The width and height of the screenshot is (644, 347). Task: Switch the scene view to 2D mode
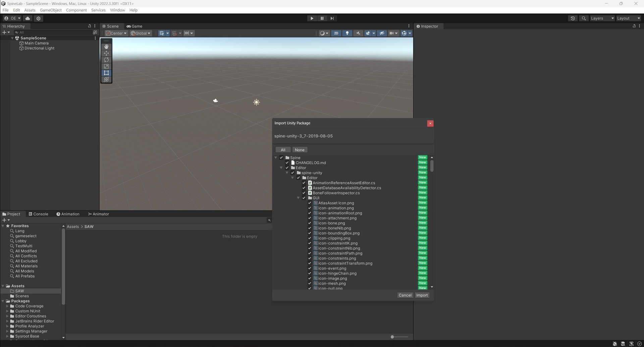pos(336,33)
